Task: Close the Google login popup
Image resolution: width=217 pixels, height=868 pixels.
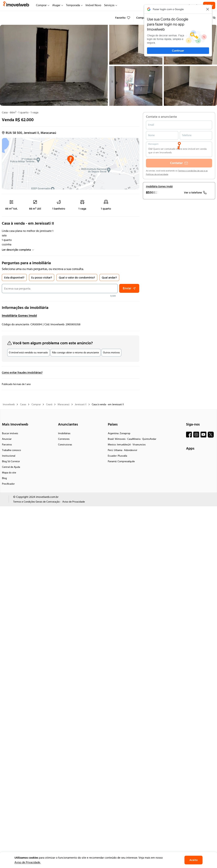Action: point(208,9)
